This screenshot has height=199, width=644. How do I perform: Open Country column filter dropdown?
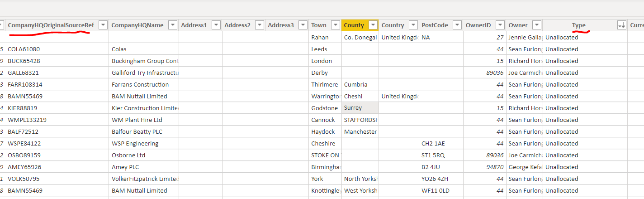[x=413, y=25]
